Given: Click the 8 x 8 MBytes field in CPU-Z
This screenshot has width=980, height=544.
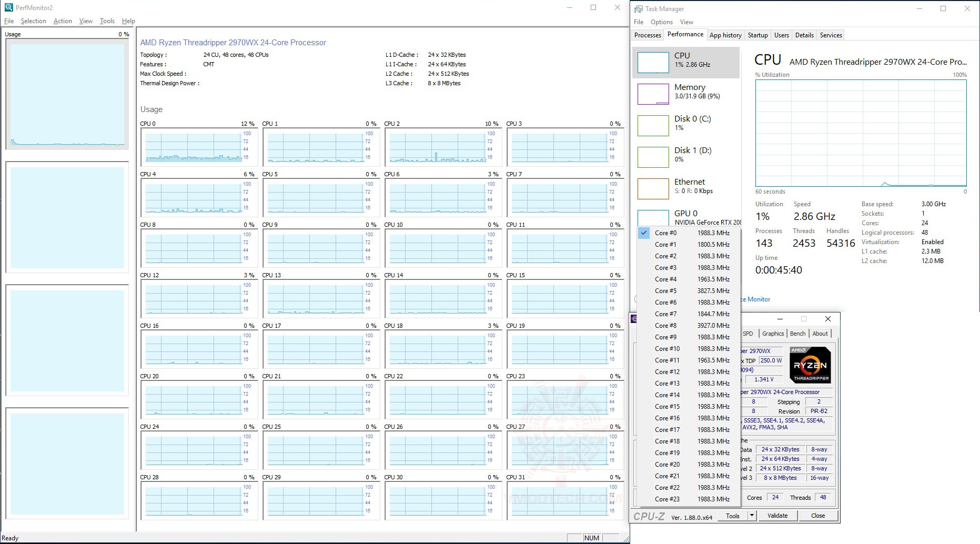Looking at the screenshot, I should tap(780, 478).
